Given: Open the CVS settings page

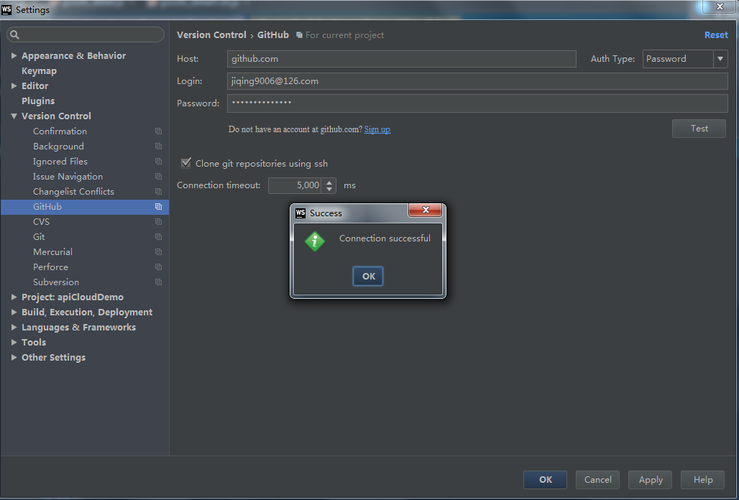Looking at the screenshot, I should [x=41, y=222].
